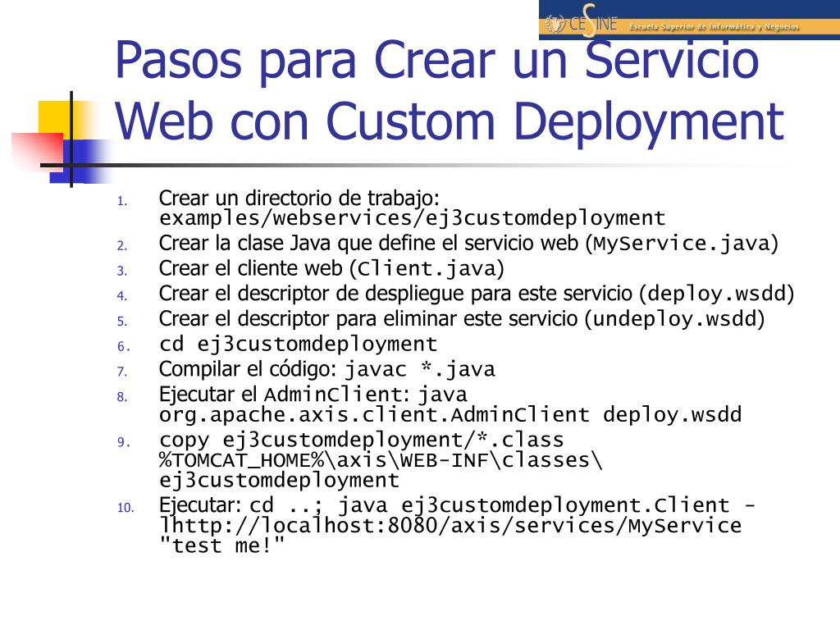Screen dimensions: 840x630
Task: Click the %TOMCAT_HOME% classes path line
Action: pyautogui.click(x=381, y=460)
